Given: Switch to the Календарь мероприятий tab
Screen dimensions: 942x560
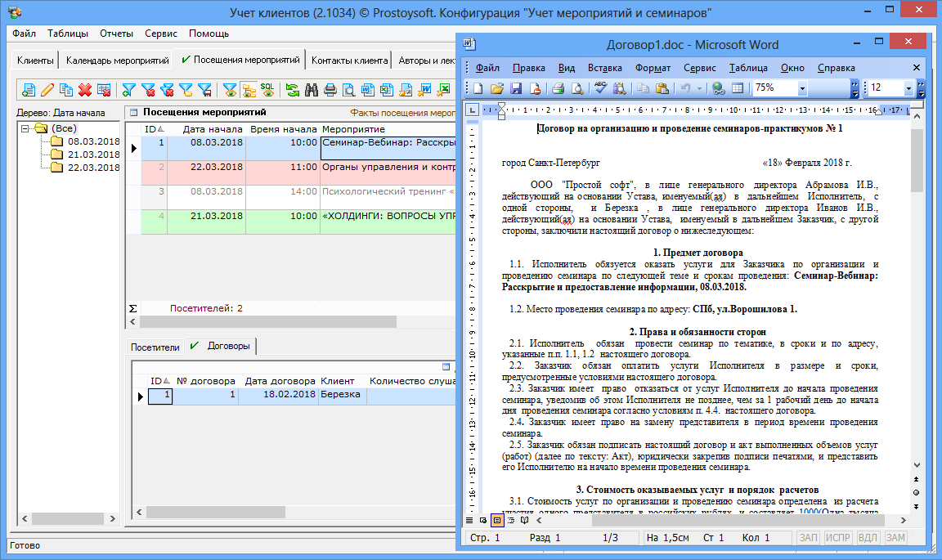Looking at the screenshot, I should point(117,60).
